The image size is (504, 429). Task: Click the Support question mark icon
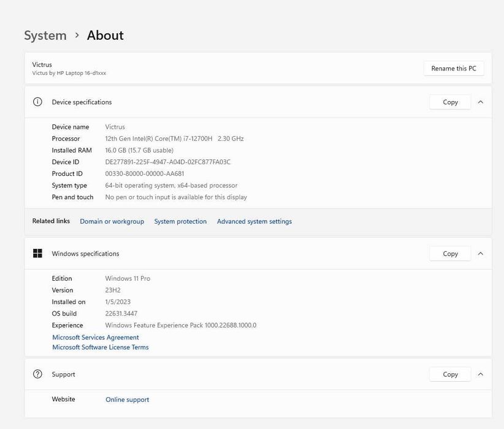point(37,374)
